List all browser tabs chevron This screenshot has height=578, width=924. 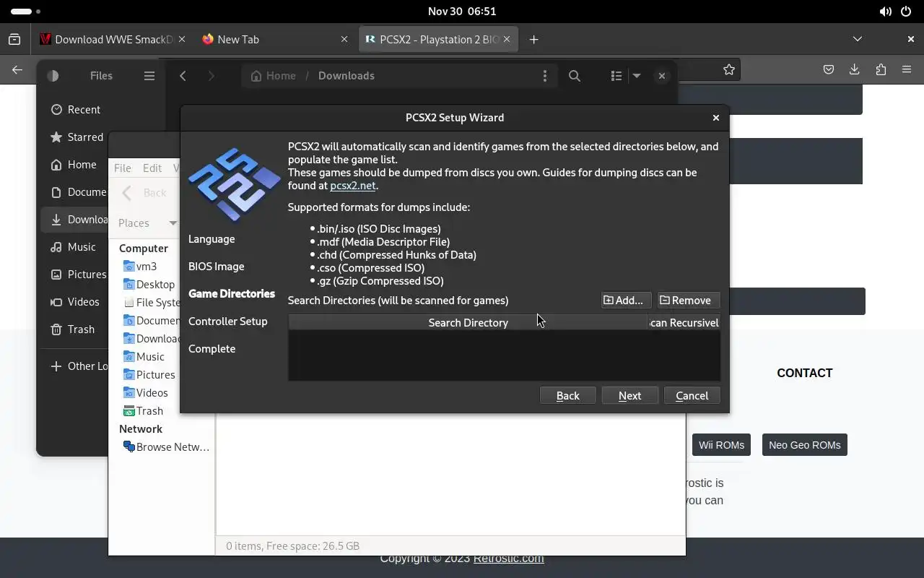point(857,39)
